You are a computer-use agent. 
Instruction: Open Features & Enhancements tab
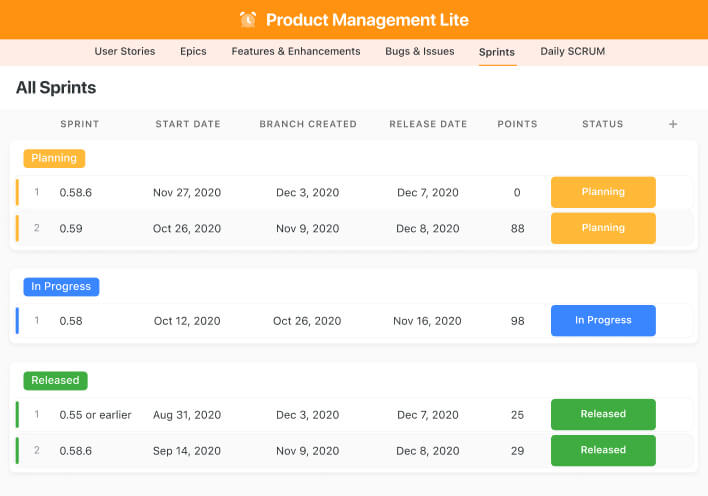click(296, 52)
